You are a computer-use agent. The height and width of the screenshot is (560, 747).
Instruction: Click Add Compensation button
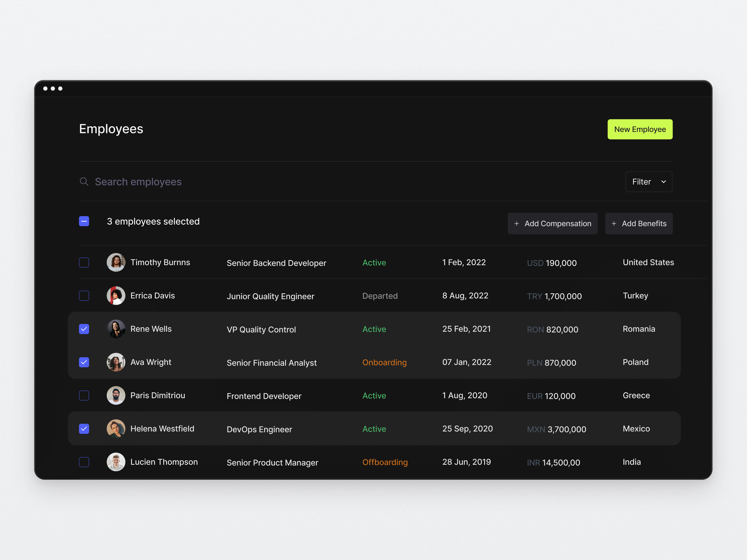(553, 223)
